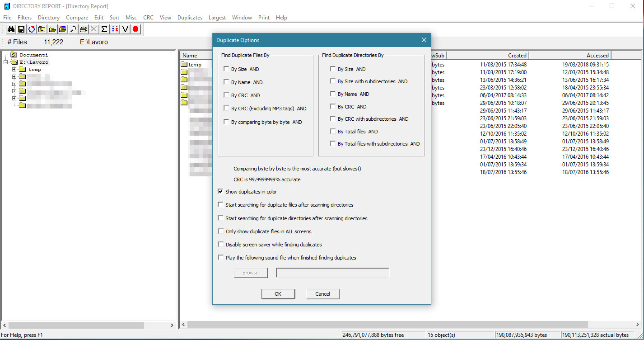Enable the file By Size AND checkbox
This screenshot has width=644, height=340.
tap(226, 69)
